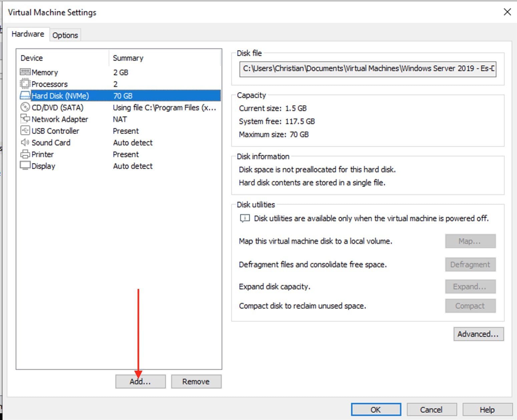Click the Disk file path field

368,69
